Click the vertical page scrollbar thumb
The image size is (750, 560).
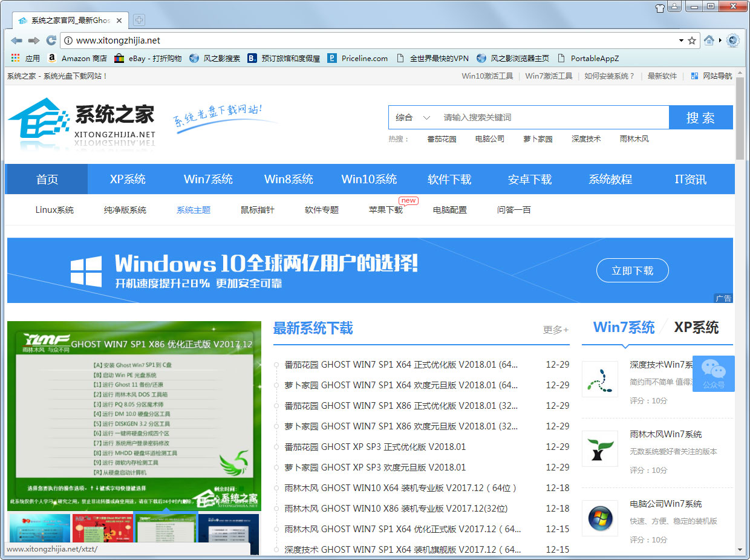[x=740, y=118]
